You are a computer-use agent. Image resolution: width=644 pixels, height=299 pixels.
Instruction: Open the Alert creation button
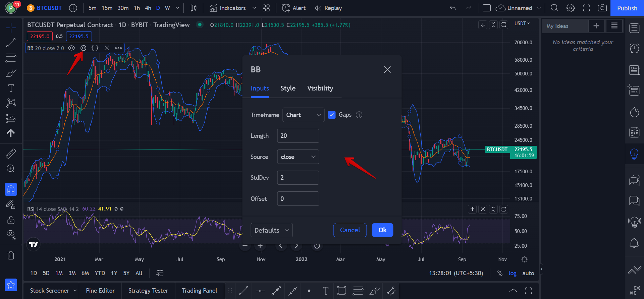click(x=294, y=8)
